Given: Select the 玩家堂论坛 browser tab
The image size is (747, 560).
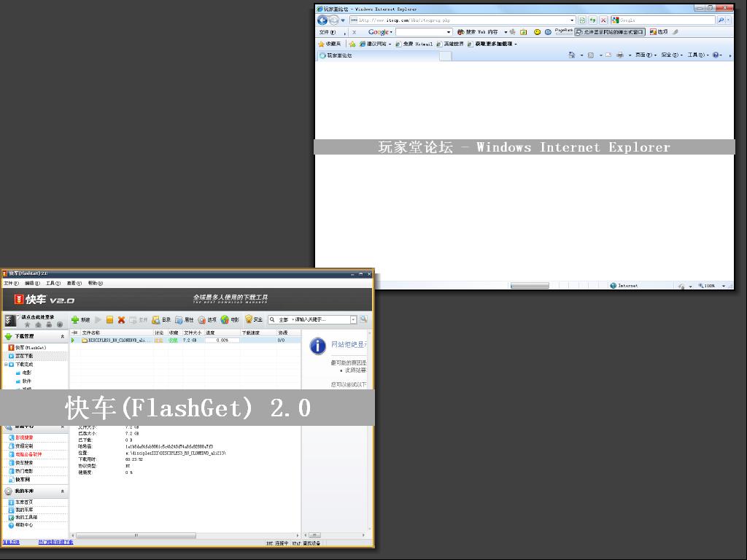Looking at the screenshot, I should 340,55.
